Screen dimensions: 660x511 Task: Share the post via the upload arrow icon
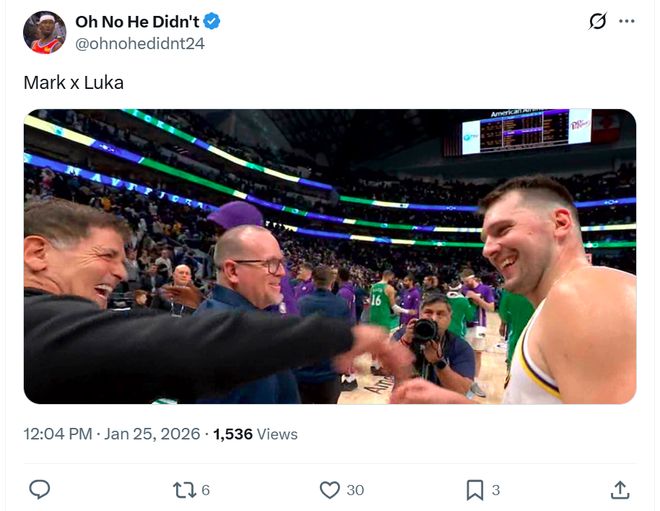(x=620, y=489)
